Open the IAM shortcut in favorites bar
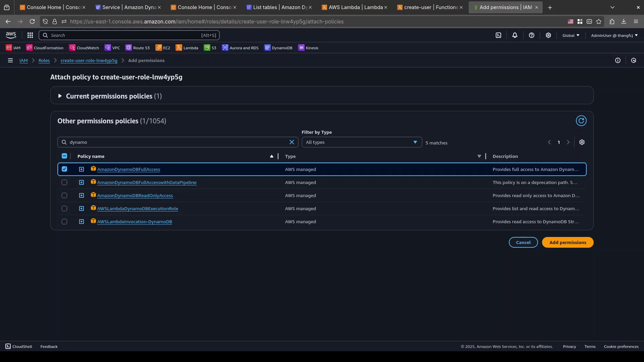Viewport: 644px width, 362px height. (13, 48)
